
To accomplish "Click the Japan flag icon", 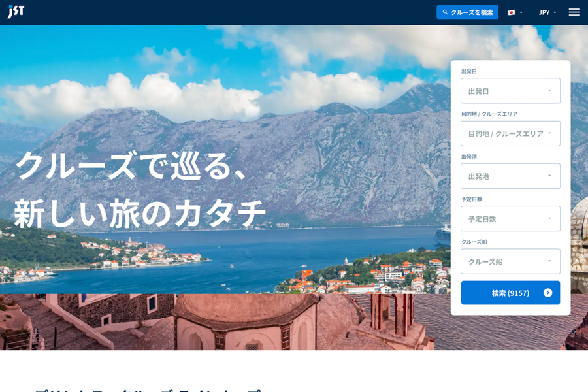I will (512, 12).
